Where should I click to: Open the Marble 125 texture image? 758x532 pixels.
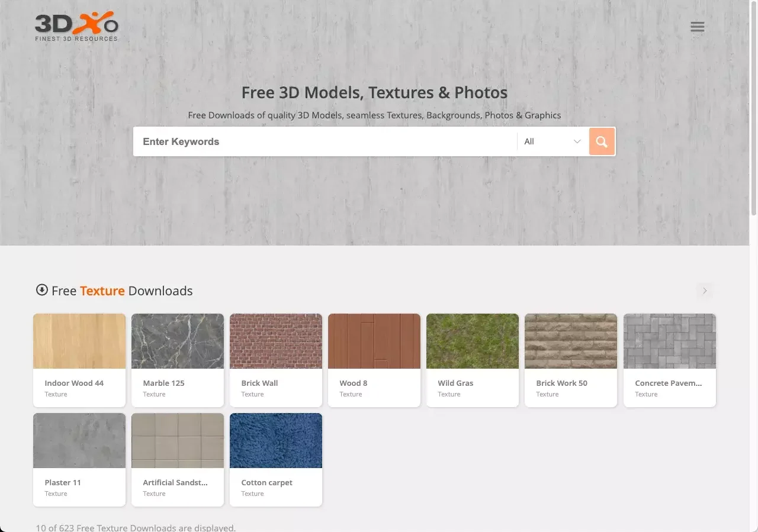[x=178, y=341]
